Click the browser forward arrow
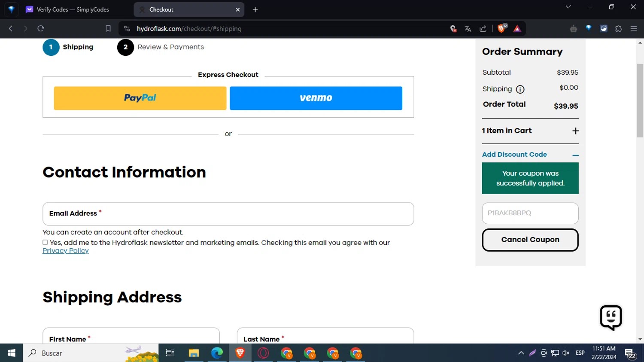The image size is (644, 362). [25, 29]
